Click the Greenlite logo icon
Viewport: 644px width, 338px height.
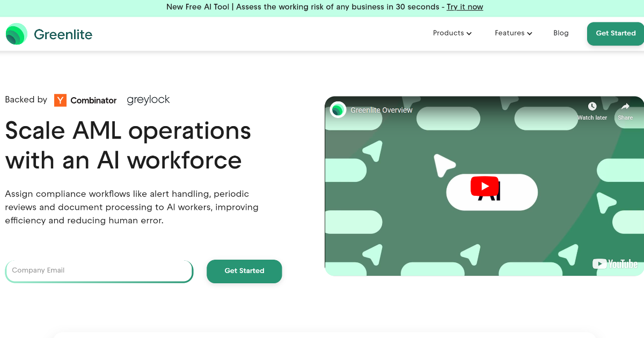[16, 34]
